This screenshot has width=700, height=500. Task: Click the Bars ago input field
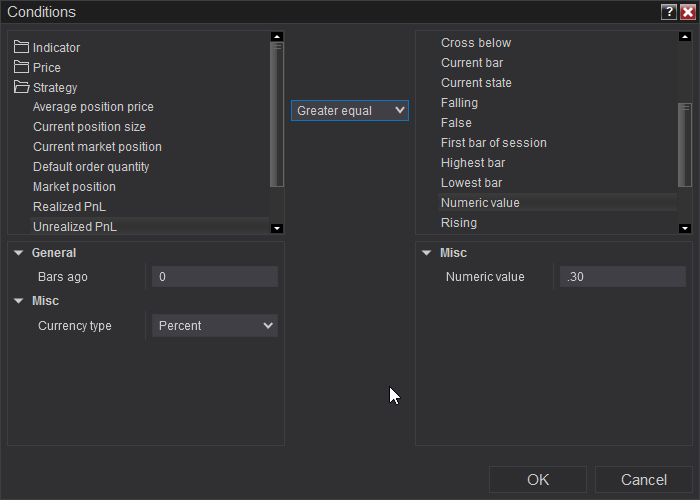click(215, 277)
